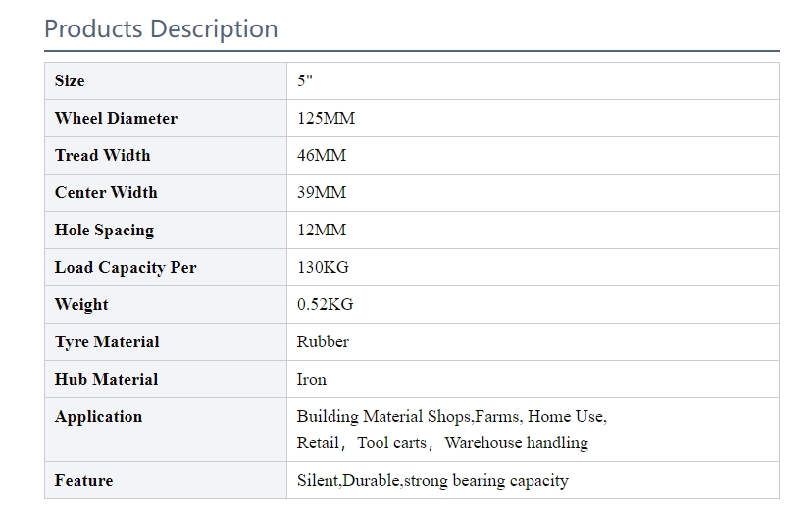Select the Wheel Diameter label
This screenshot has height=518, width=812.
[x=116, y=118]
